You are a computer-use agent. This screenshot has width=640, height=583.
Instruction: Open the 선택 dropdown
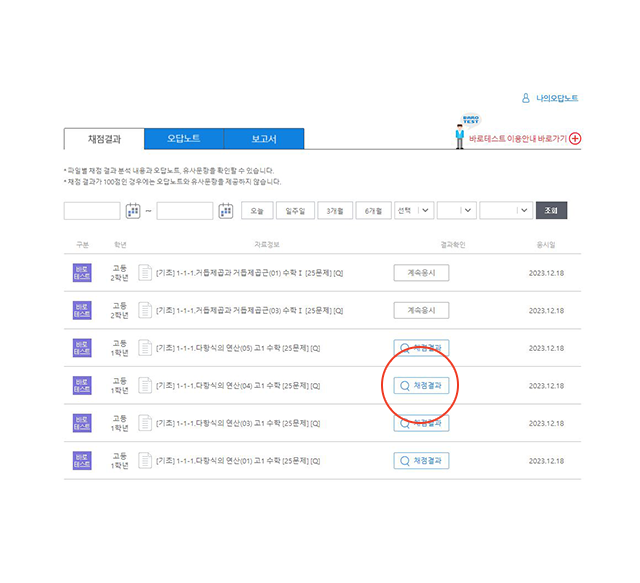pos(414,211)
